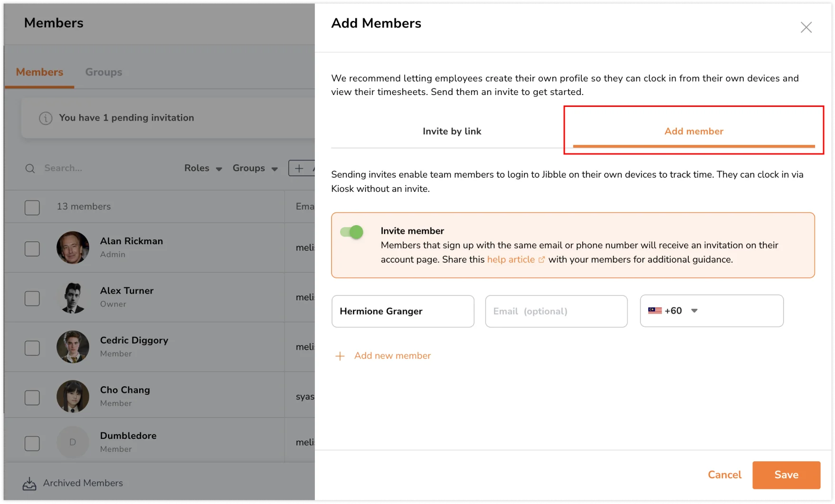835x504 pixels.
Task: Click the Hermione Granger name field
Action: [x=403, y=311]
